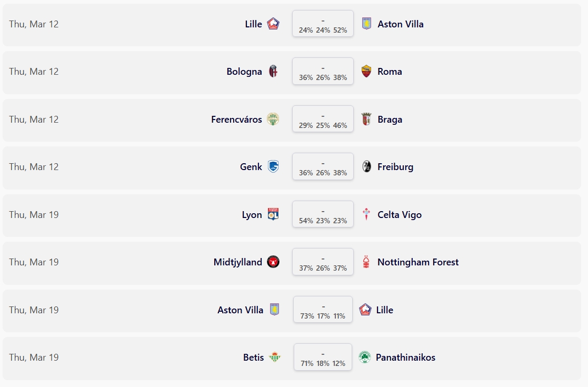Click the Aston Villa crest in the Mar 12 fixture

367,24
